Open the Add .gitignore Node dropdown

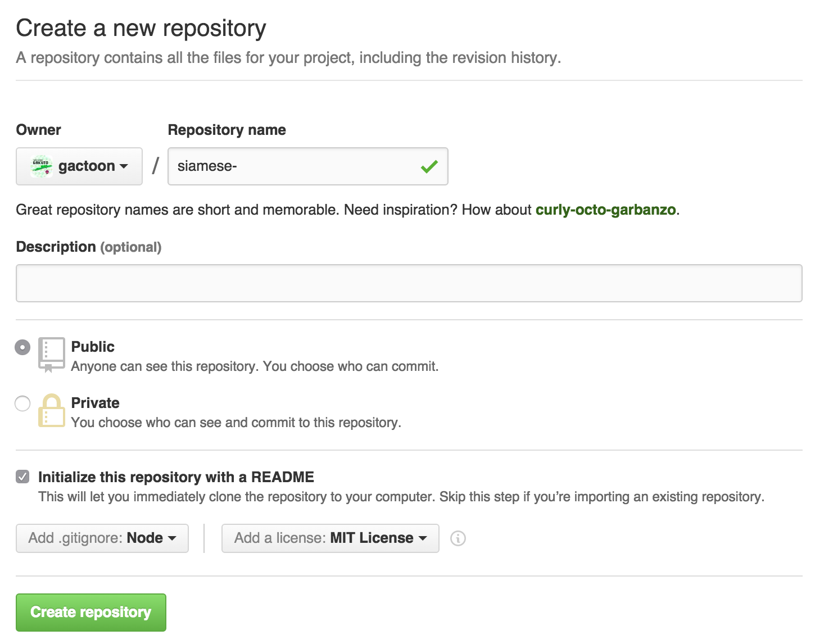point(102,538)
